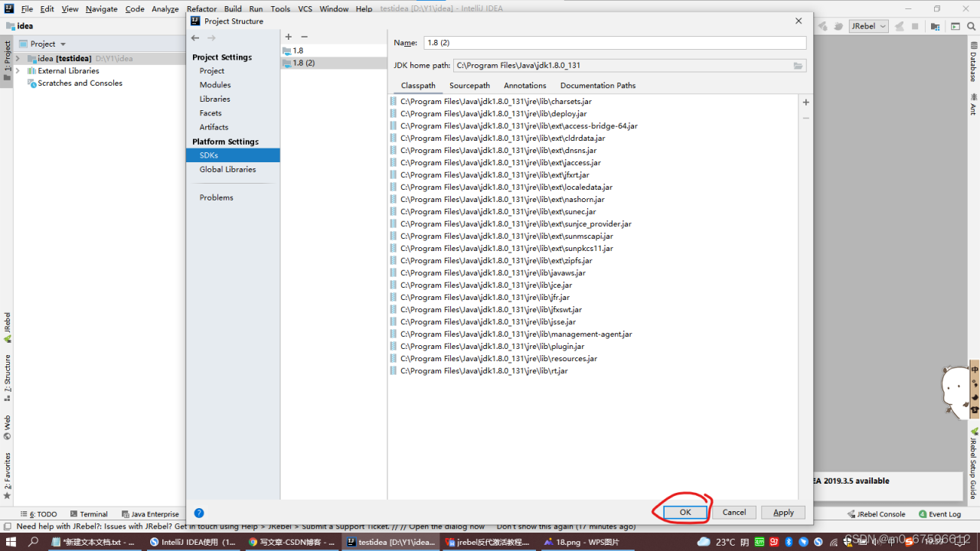The image size is (980, 551).
Task: Add a new SDK with plus icon
Action: pos(289,37)
